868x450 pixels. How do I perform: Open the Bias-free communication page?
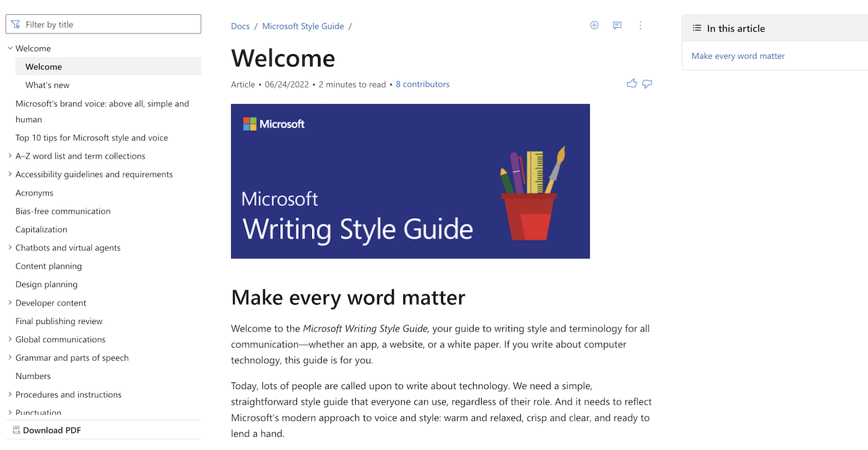click(63, 211)
